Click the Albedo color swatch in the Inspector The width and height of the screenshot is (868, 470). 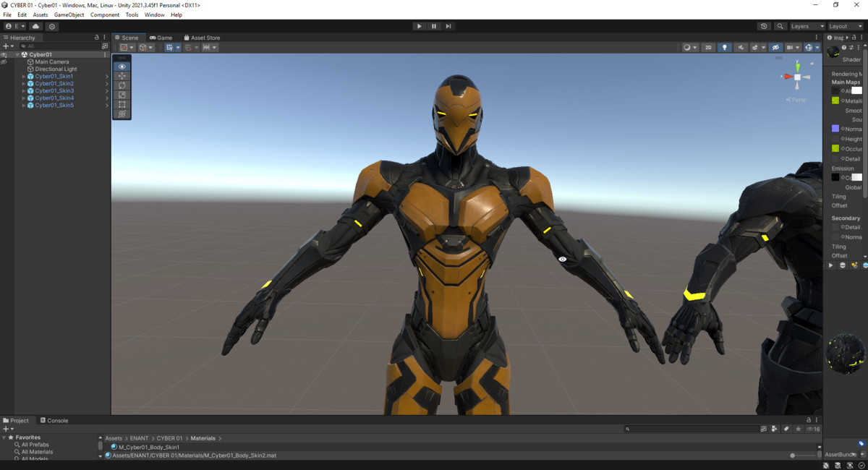pyautogui.click(x=857, y=90)
